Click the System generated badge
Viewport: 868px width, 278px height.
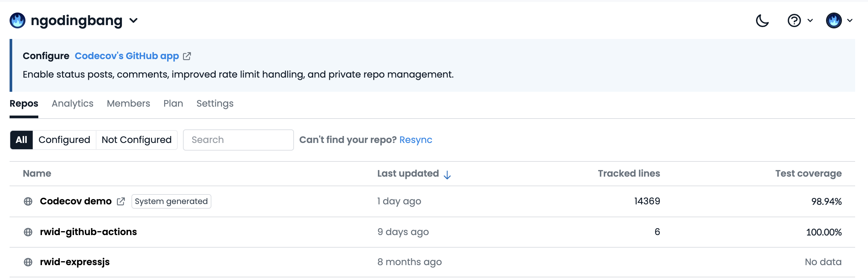tap(171, 201)
